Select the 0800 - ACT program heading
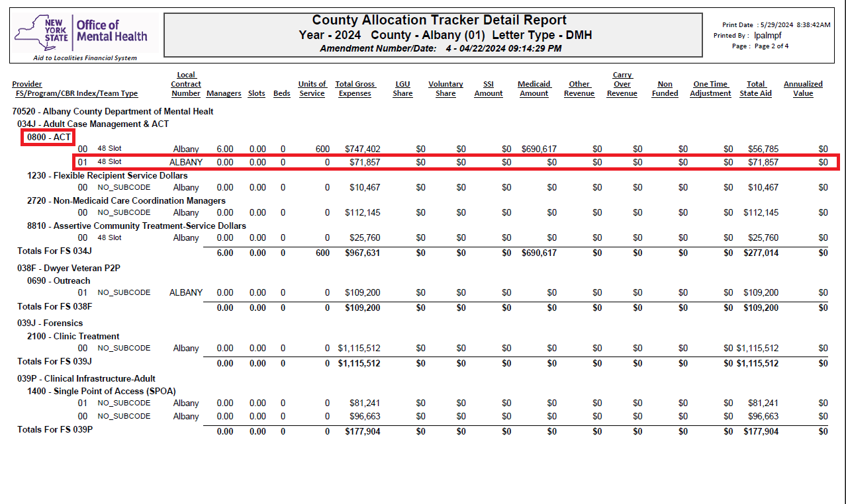The height and width of the screenshot is (504, 846). 49,137
